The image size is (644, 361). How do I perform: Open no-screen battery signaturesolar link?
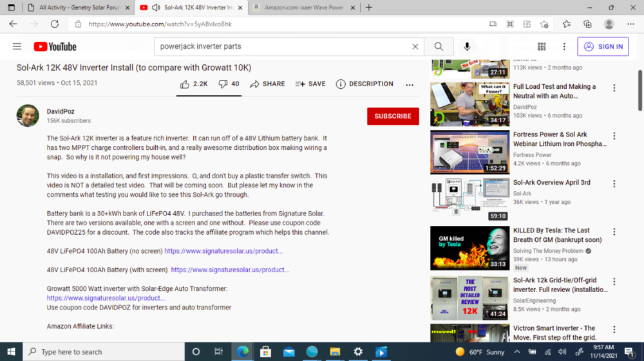pyautogui.click(x=223, y=251)
